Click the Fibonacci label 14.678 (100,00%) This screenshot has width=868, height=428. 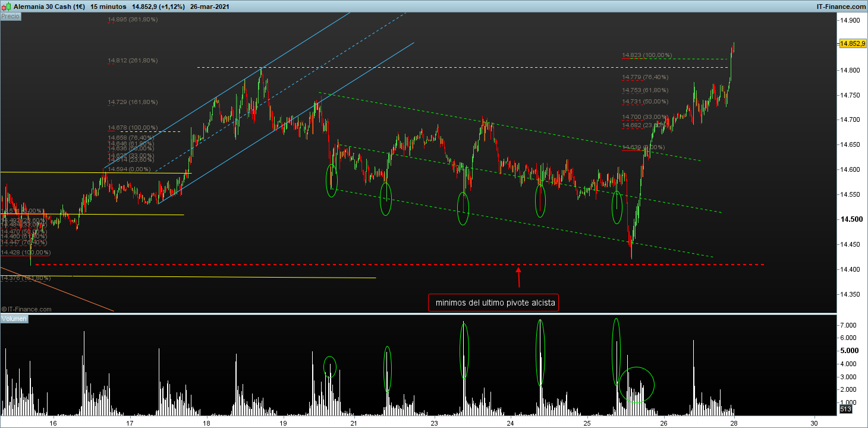click(133, 128)
